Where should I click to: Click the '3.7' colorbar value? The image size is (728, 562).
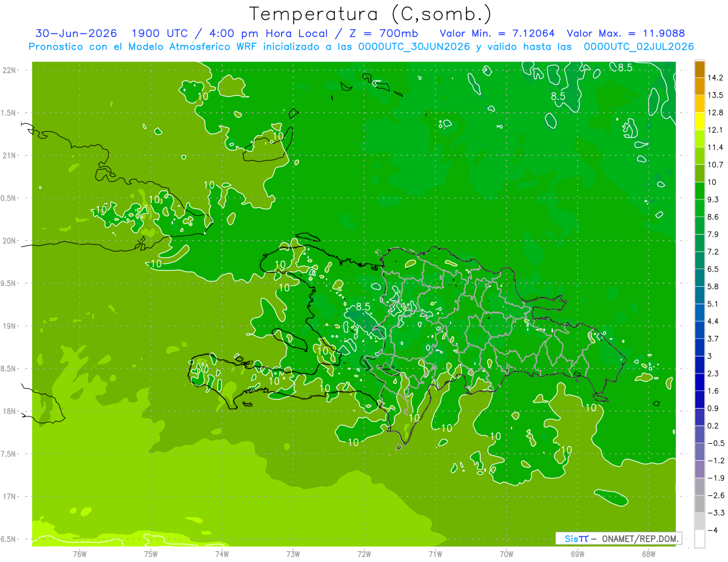click(x=713, y=339)
